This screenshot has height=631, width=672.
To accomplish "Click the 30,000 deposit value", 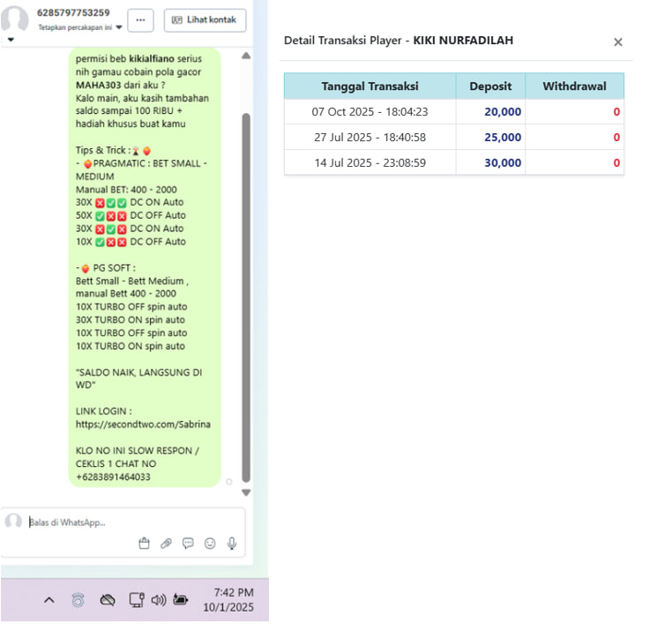I will click(x=503, y=163).
